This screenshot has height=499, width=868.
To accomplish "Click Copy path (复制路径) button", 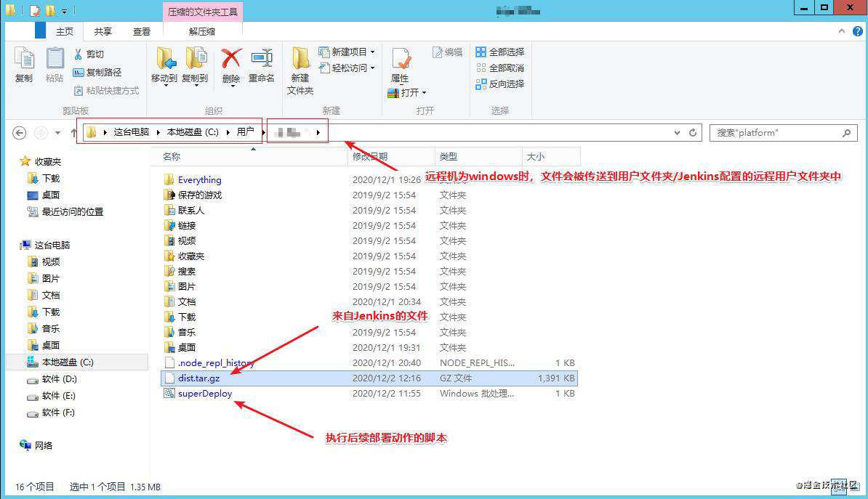I will [97, 72].
